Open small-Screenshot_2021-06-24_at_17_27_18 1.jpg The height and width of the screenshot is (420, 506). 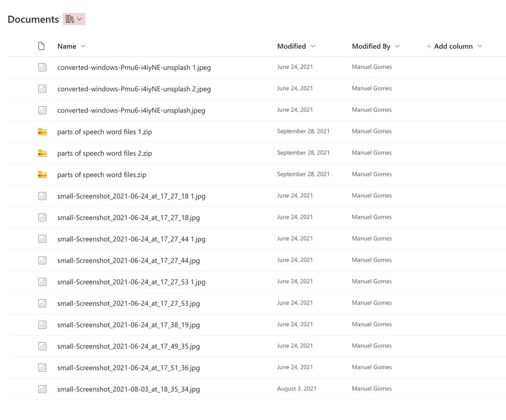coord(131,196)
